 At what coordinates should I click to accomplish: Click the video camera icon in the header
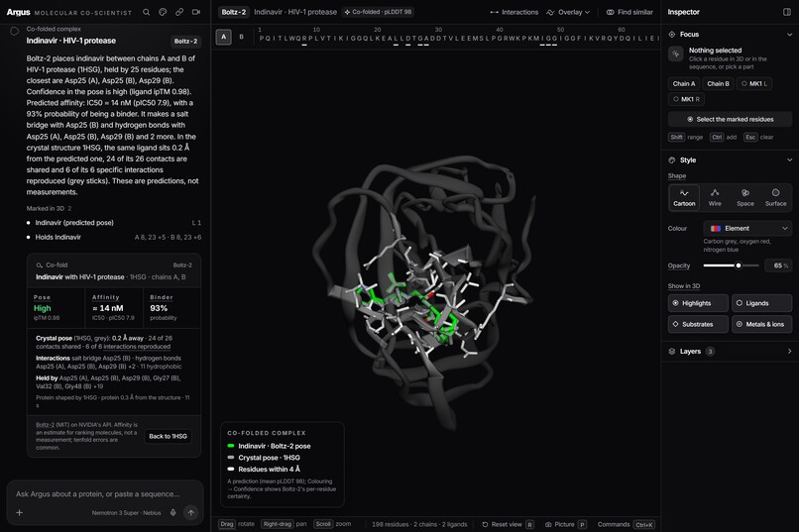[x=196, y=12]
